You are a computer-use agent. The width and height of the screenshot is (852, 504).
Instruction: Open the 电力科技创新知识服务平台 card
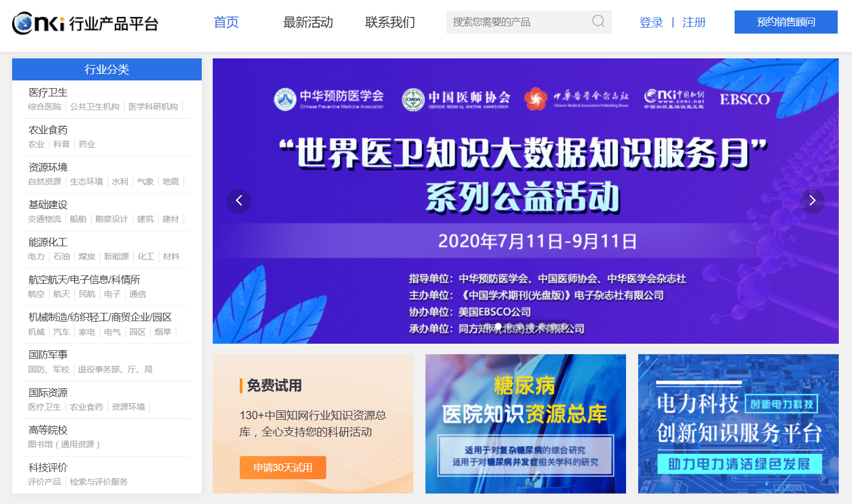pos(738,424)
